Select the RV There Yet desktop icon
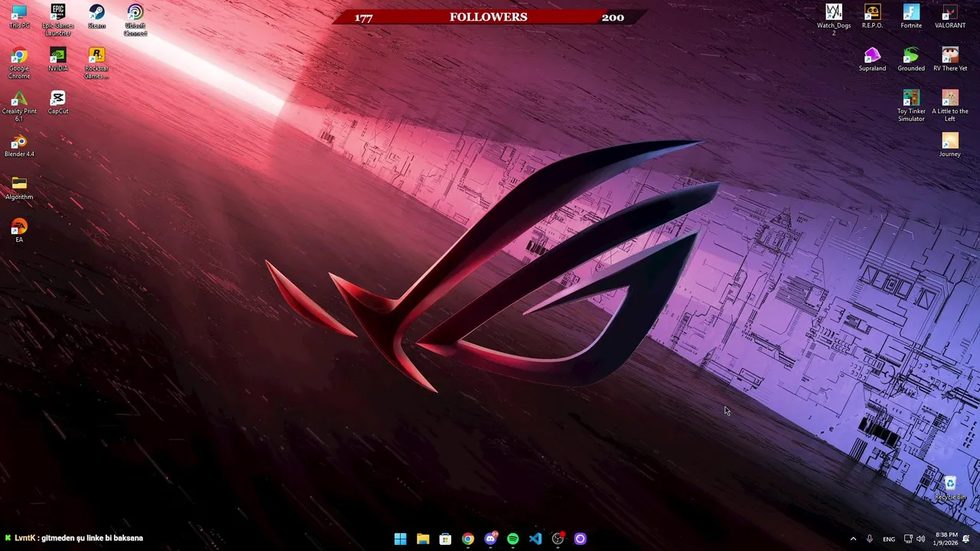The height and width of the screenshot is (551, 980). click(x=950, y=60)
